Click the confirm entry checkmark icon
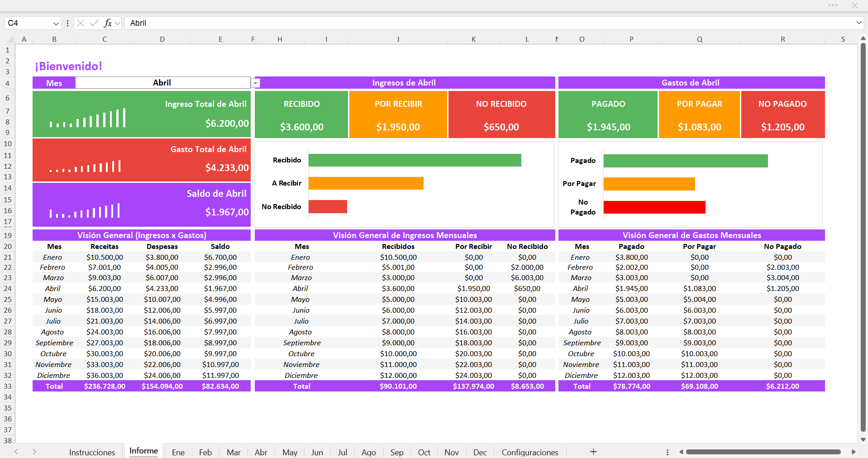Screen dimensions: 868x458 pos(94,23)
